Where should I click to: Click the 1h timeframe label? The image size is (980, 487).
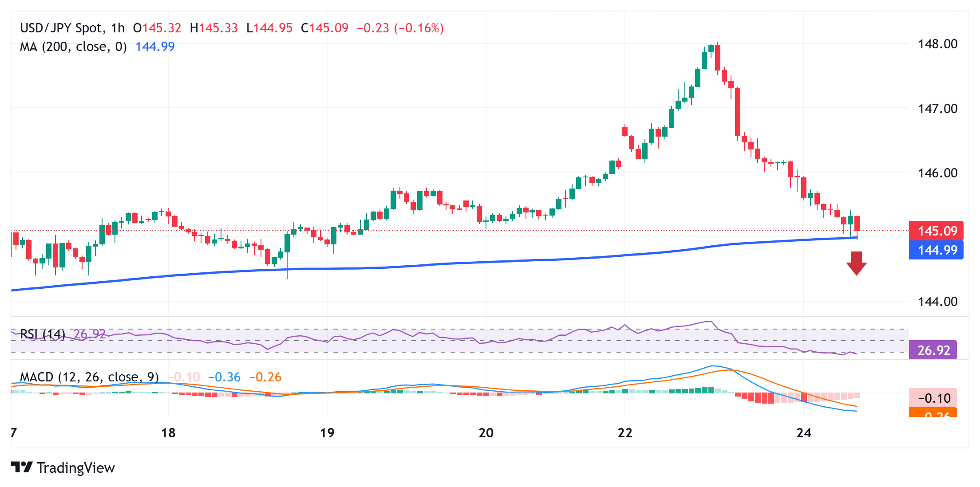pyautogui.click(x=118, y=28)
